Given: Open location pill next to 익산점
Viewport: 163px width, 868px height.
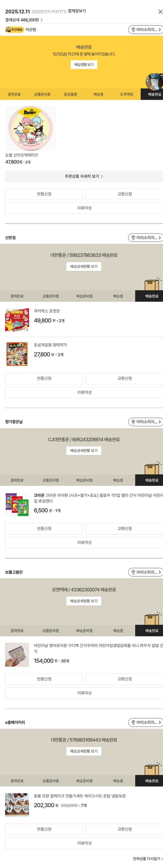Looking at the screenshot, I should [145, 30].
